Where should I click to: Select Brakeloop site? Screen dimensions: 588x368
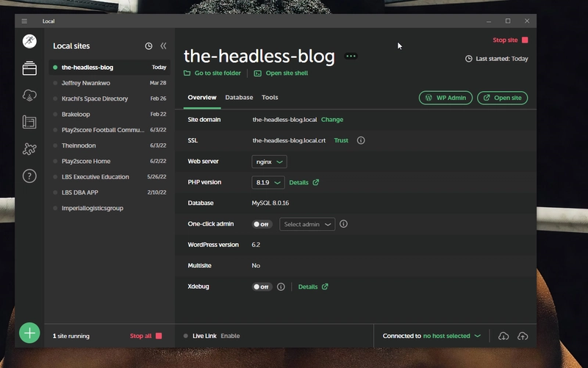coord(110,115)
